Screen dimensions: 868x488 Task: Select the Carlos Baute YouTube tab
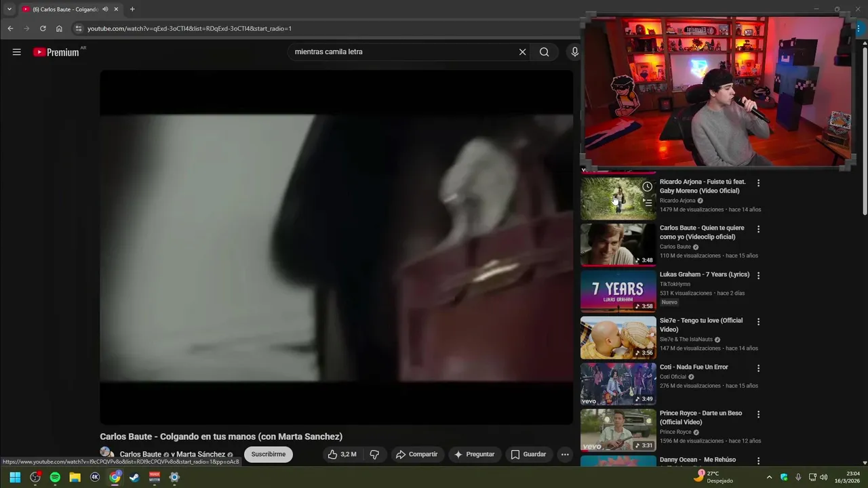click(x=71, y=9)
